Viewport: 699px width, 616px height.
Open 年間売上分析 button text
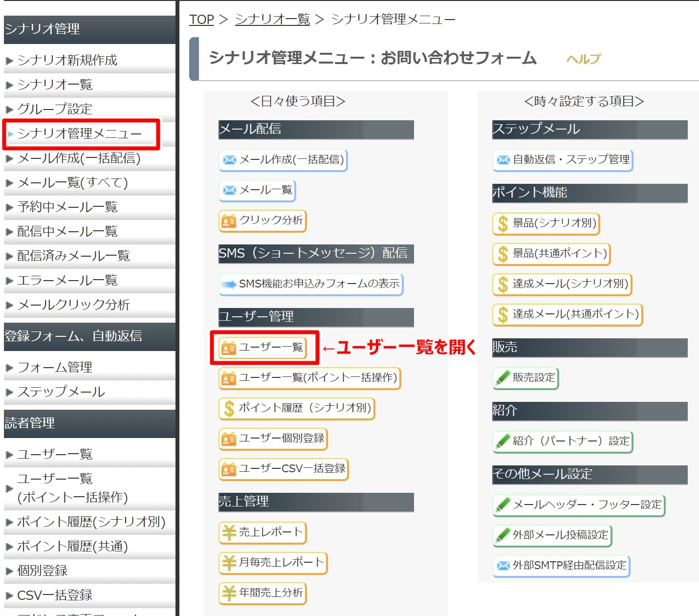tap(271, 593)
